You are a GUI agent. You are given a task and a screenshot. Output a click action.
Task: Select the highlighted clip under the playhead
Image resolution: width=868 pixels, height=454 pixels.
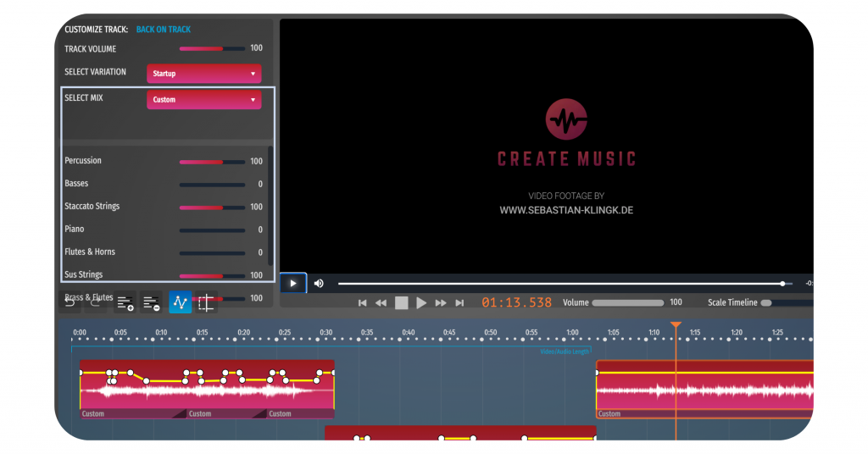tap(704, 390)
